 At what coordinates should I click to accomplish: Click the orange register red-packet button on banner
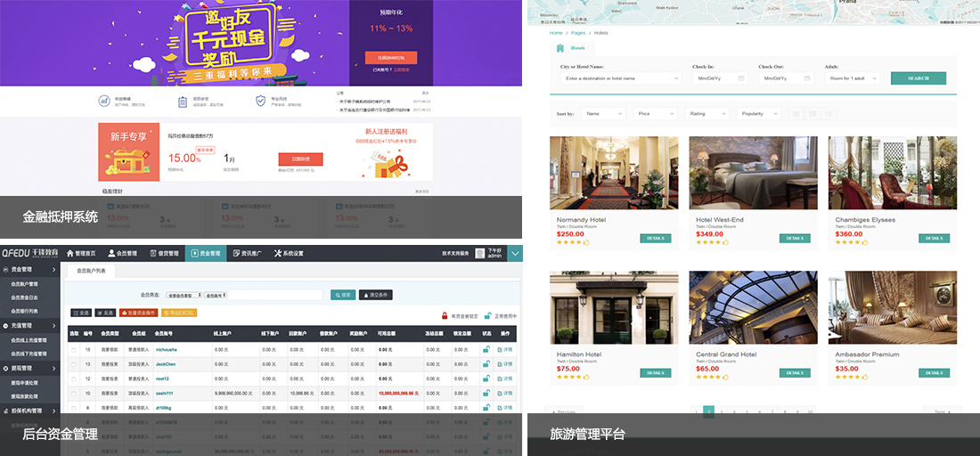[390, 58]
